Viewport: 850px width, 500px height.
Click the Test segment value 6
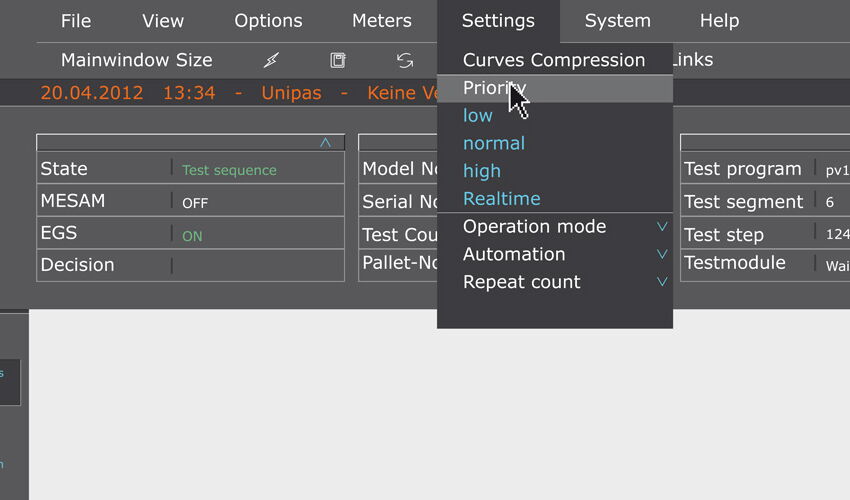coord(829,203)
